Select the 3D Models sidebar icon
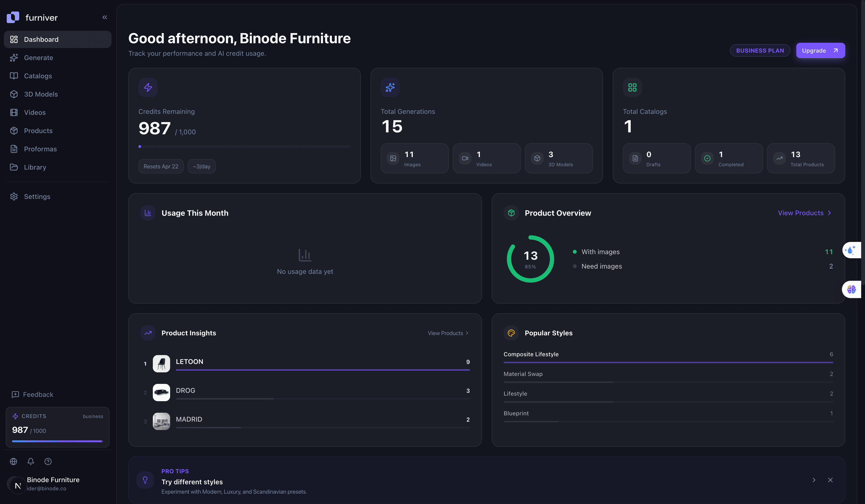This screenshot has height=504, width=865. tap(14, 94)
